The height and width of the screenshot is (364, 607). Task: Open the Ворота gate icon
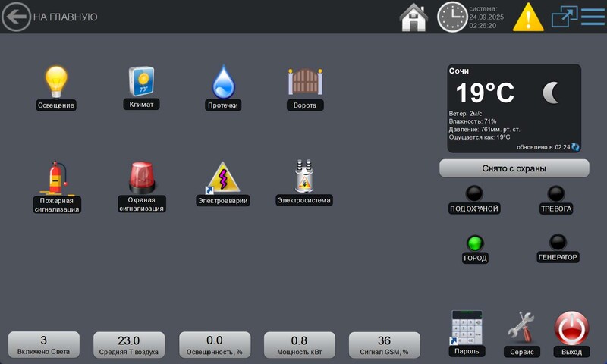click(305, 81)
